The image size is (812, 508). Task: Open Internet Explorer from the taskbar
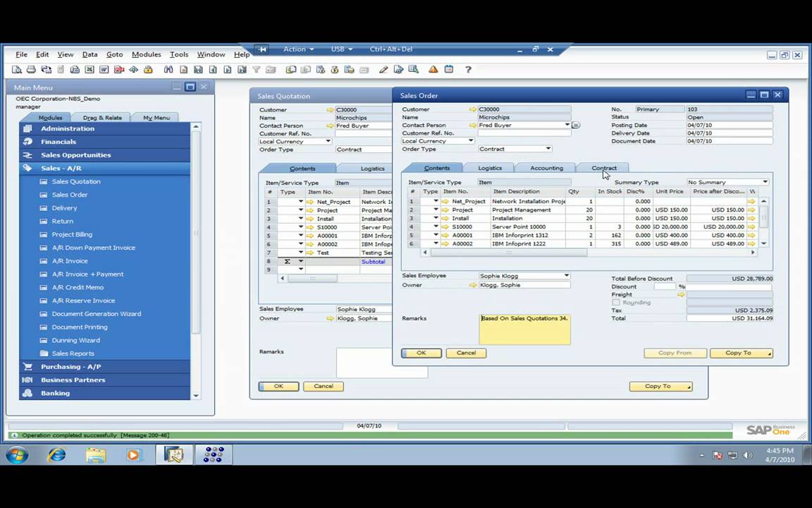(56, 454)
